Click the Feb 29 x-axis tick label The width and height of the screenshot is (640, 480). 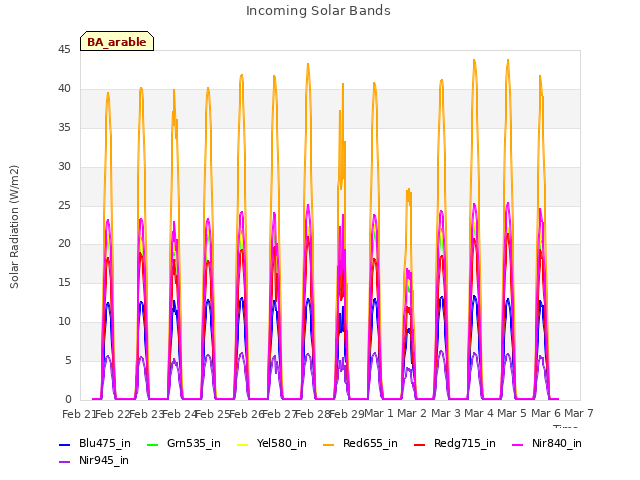tap(346, 414)
